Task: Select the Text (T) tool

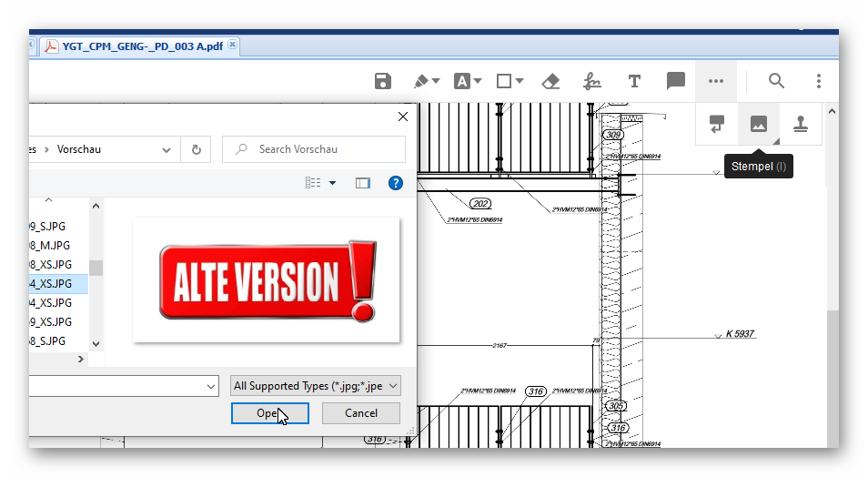Action: (634, 81)
